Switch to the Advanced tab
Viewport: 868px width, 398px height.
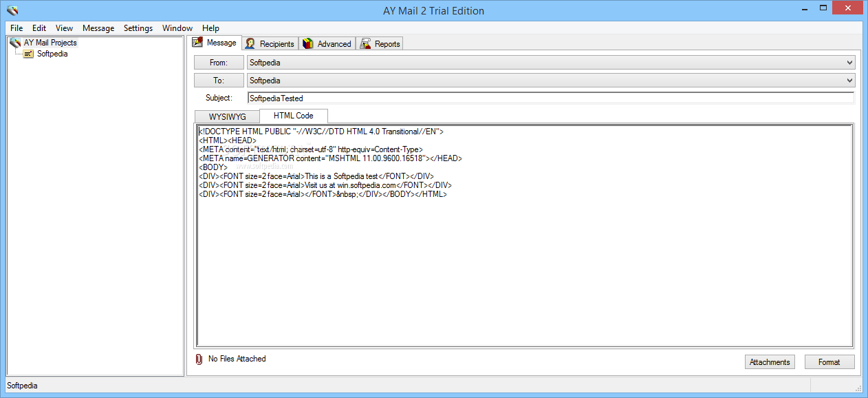327,43
